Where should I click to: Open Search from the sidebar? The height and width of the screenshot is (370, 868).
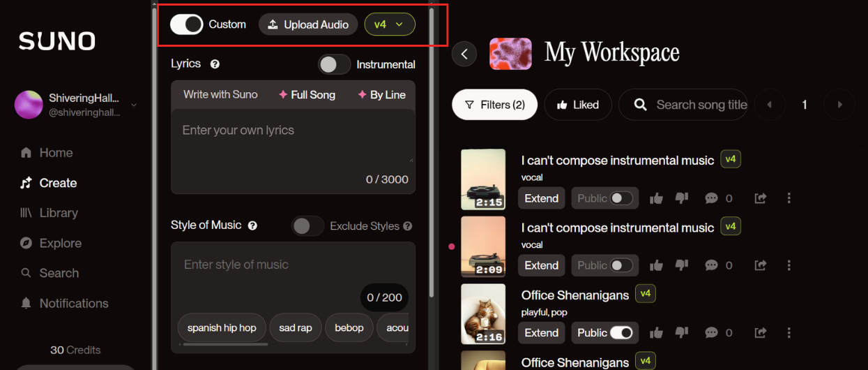pyautogui.click(x=49, y=273)
